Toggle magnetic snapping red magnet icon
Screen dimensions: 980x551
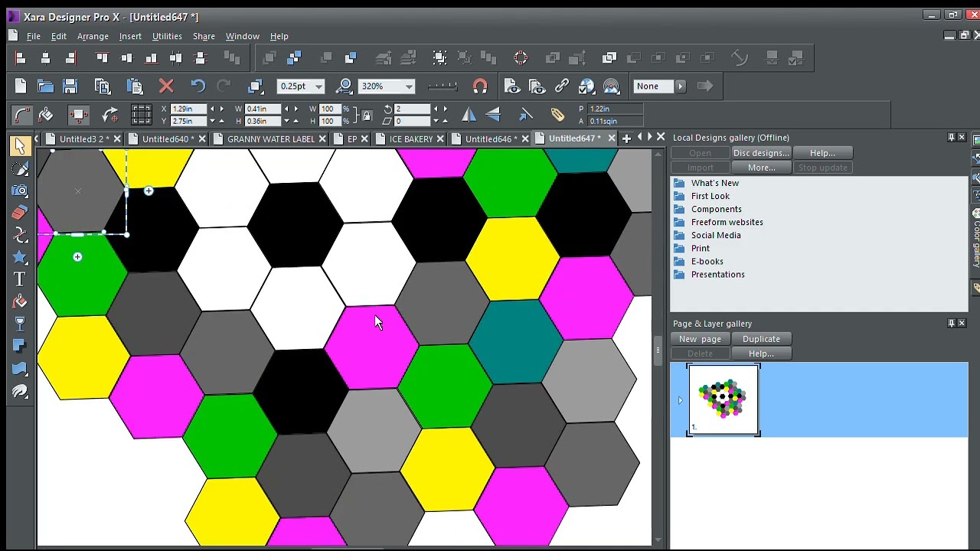(x=480, y=86)
